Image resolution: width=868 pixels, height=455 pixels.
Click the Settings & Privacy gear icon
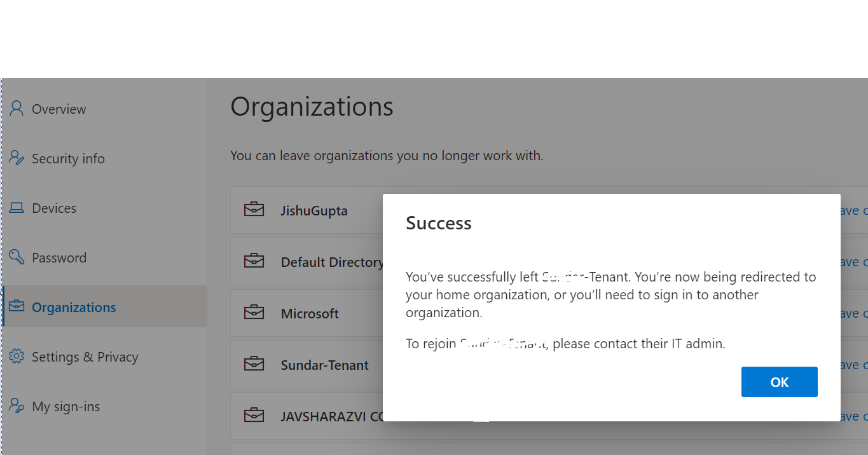(x=16, y=356)
